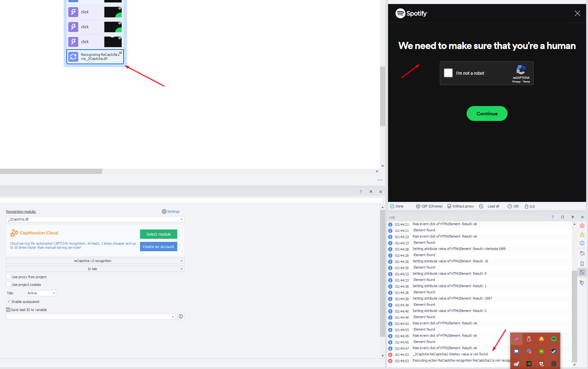
Task: Toggle the blue info filter in Log
Action: coord(582,243)
